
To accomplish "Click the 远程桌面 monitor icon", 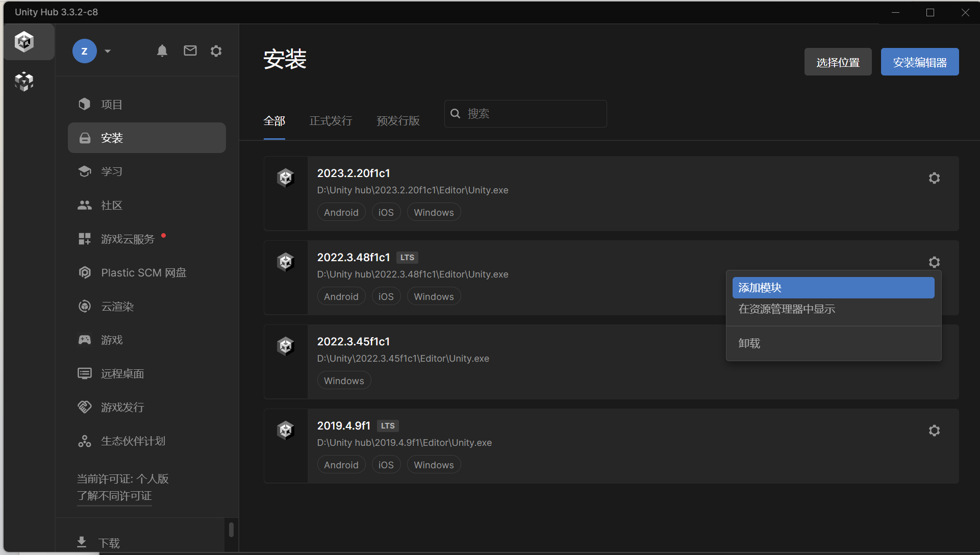I will tap(85, 373).
